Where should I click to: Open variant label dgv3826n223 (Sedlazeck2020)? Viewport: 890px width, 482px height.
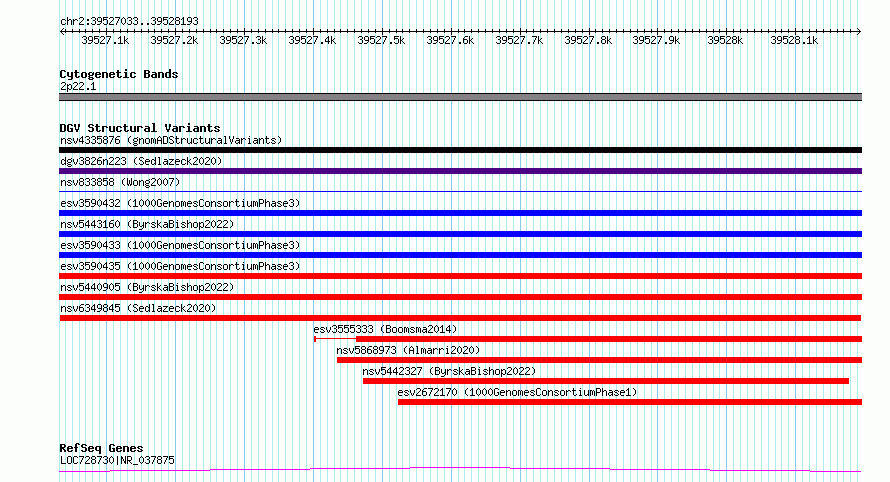point(141,161)
